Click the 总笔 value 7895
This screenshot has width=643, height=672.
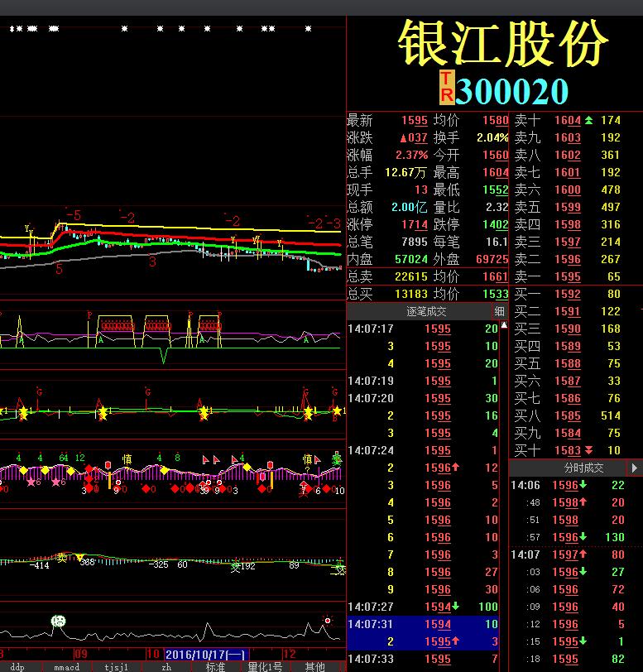coord(414,242)
